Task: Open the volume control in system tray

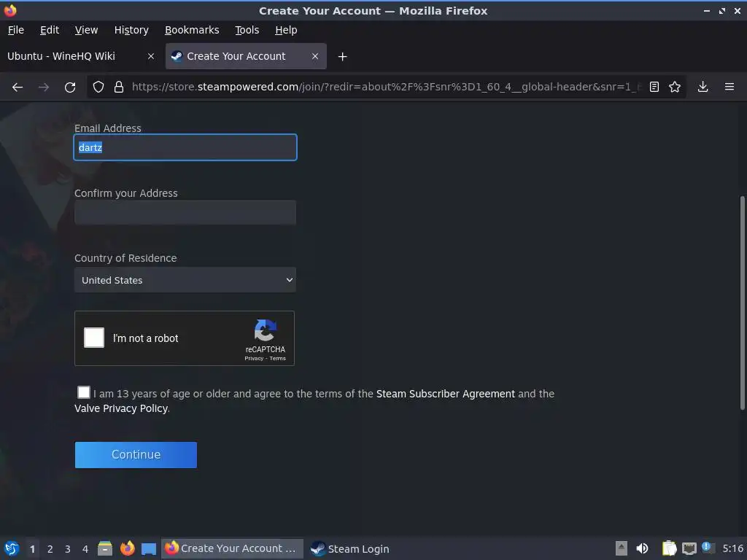Action: click(x=642, y=548)
